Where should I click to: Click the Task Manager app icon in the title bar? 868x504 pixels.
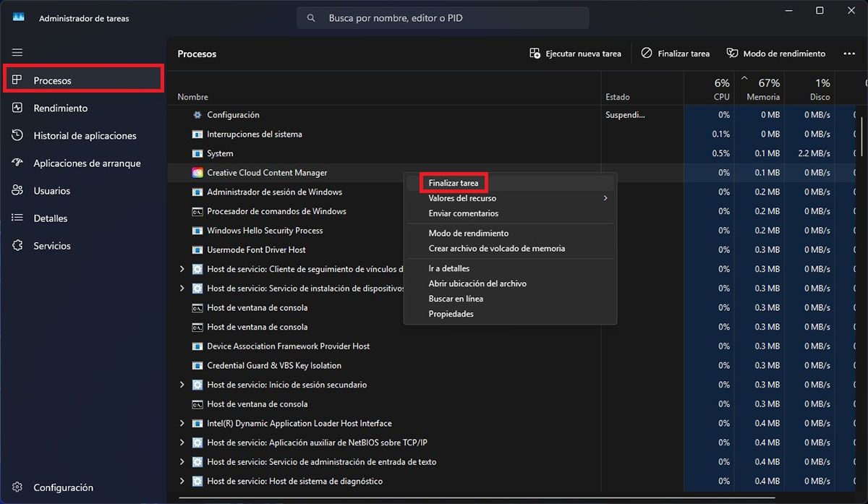coord(19,18)
